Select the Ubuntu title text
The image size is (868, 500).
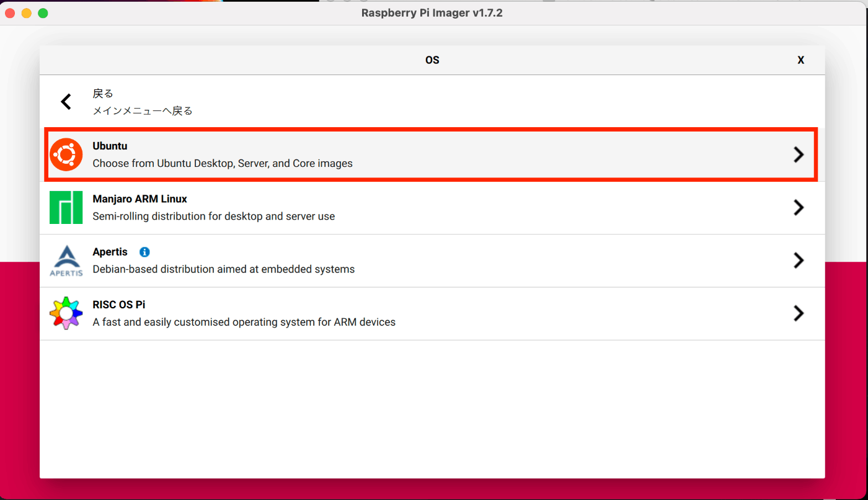[x=110, y=146]
